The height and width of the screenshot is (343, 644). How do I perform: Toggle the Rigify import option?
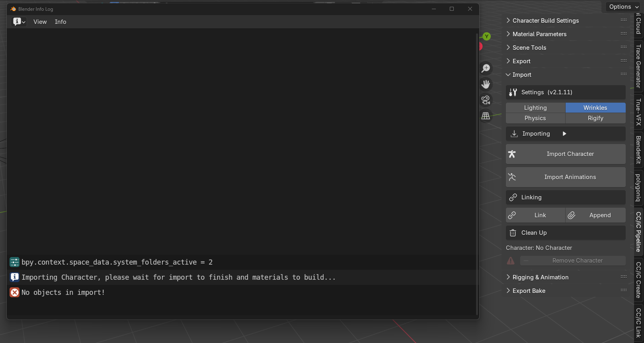tap(595, 118)
